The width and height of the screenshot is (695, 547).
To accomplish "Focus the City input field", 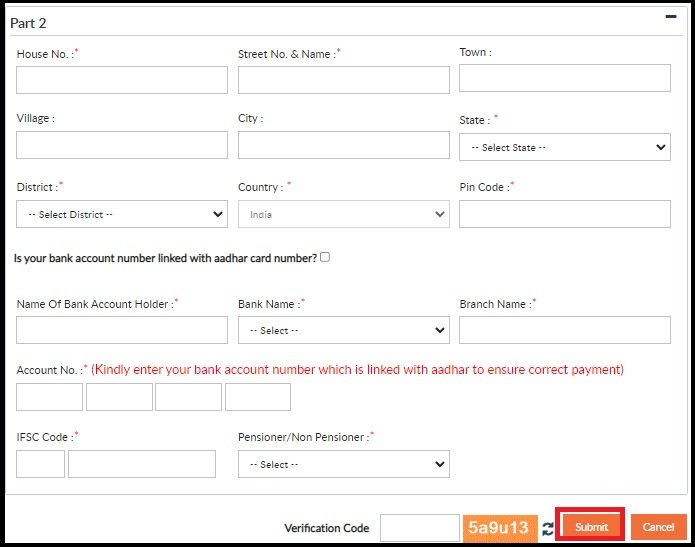I will tap(344, 145).
